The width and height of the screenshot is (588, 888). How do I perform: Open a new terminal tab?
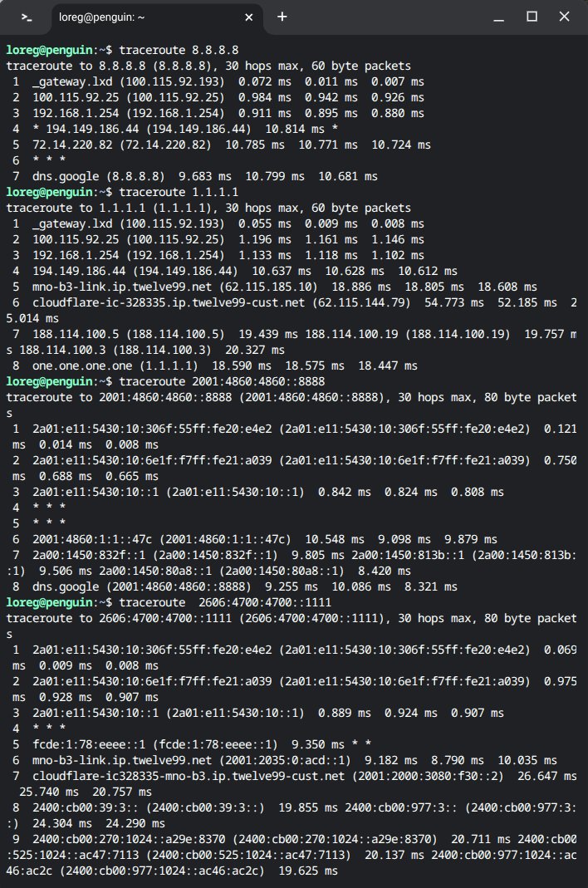pos(282,17)
